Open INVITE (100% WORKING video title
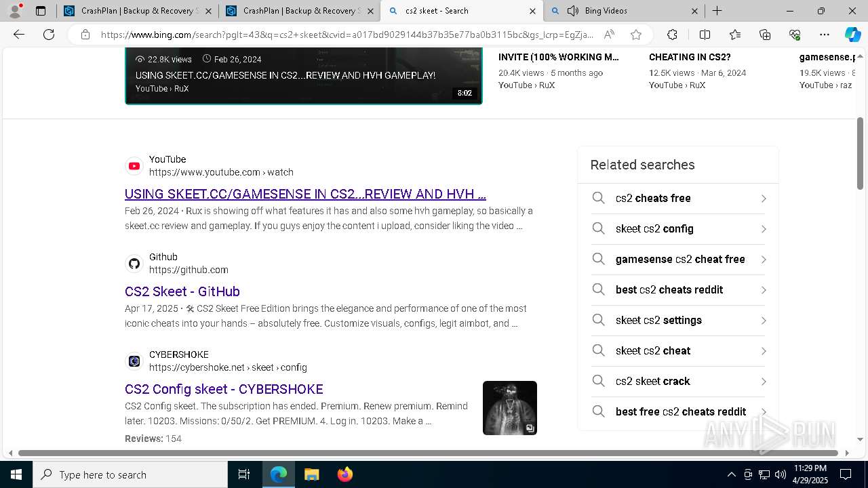The height and width of the screenshot is (488, 868). 559,57
